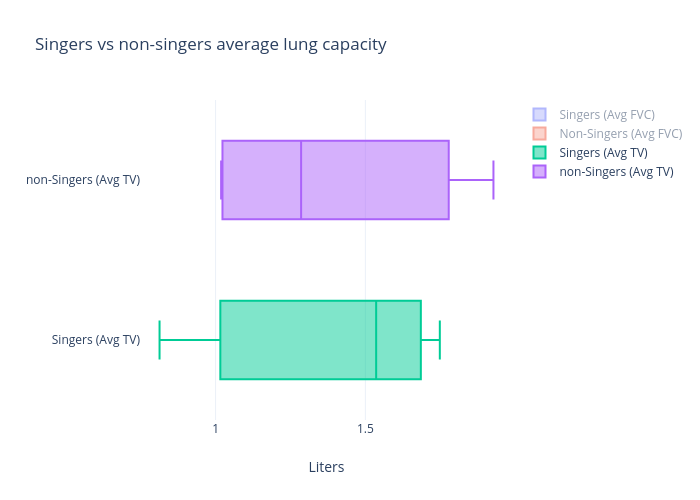Enable the Non-Singers (Avg FVC) trace via legend text
The height and width of the screenshot is (500, 700).
click(620, 134)
